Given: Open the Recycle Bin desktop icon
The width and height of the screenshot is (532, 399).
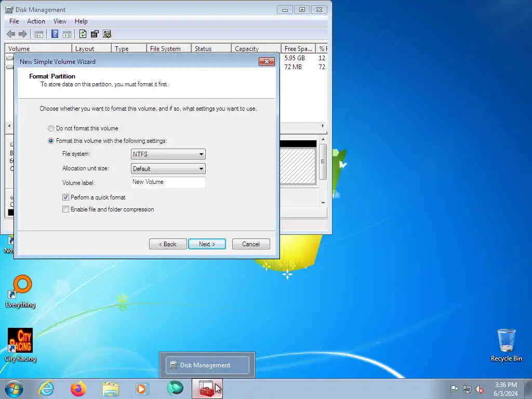Looking at the screenshot, I should [x=506, y=345].
